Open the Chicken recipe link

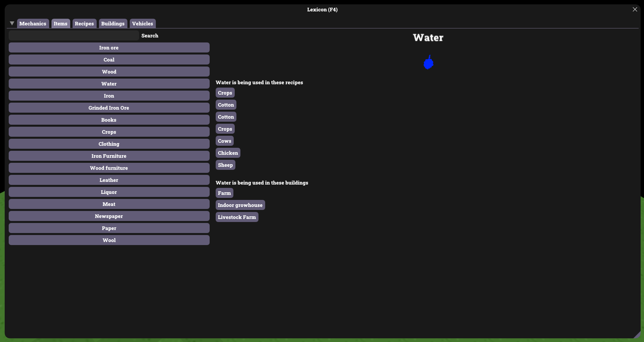pyautogui.click(x=228, y=153)
